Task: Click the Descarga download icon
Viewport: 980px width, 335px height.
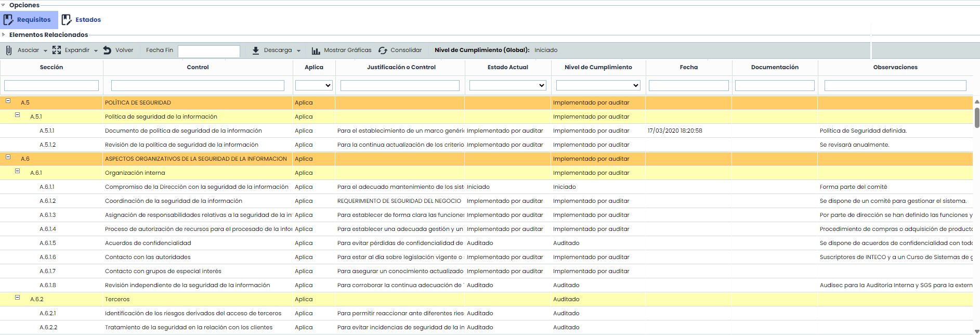Action: tap(256, 50)
